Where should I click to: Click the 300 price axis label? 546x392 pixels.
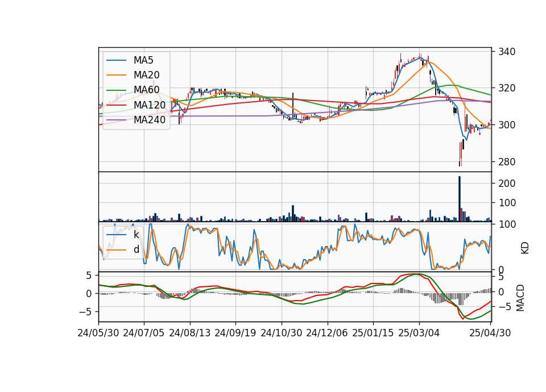[507, 125]
